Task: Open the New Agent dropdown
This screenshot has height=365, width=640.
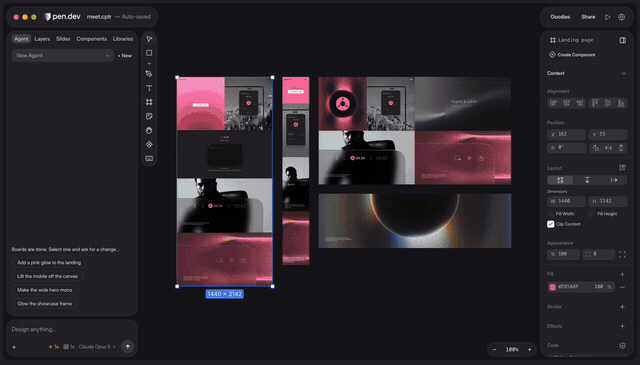Action: point(62,56)
